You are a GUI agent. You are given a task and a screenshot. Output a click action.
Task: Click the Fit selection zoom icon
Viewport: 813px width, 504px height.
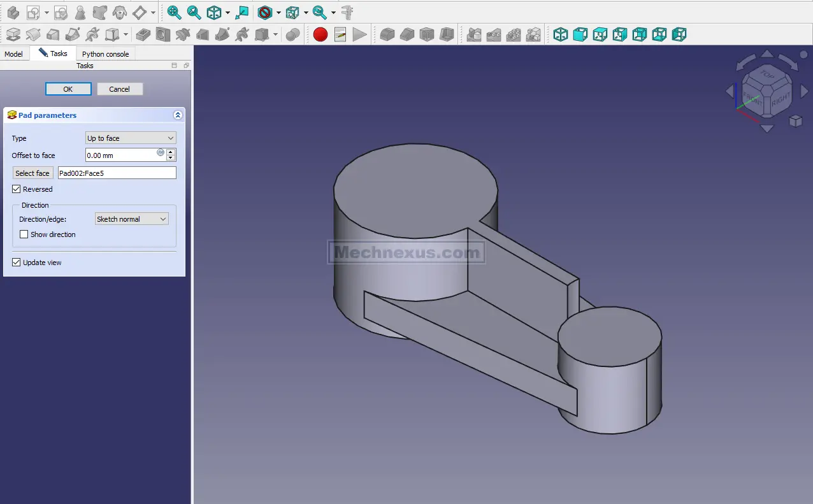click(x=194, y=12)
